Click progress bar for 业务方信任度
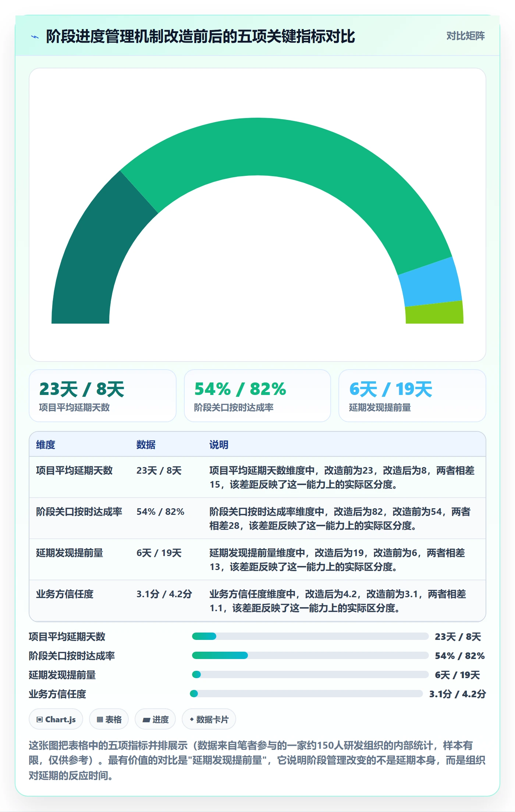Image resolution: width=515 pixels, height=812 pixels. pos(306,694)
